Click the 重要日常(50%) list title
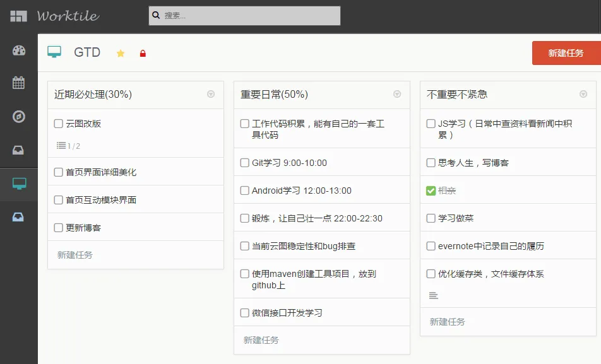601x364 pixels. [x=274, y=94]
